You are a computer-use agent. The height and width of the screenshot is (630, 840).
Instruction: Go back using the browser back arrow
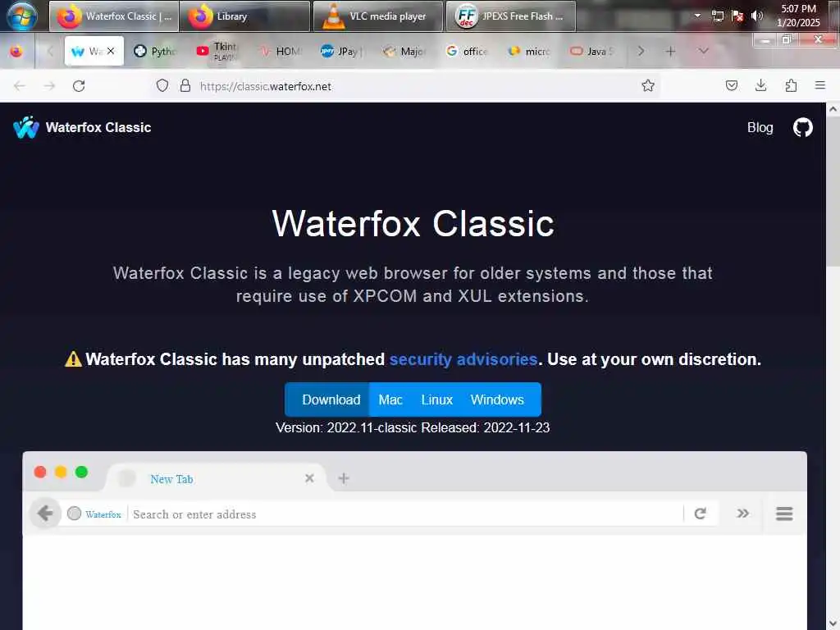click(x=20, y=85)
